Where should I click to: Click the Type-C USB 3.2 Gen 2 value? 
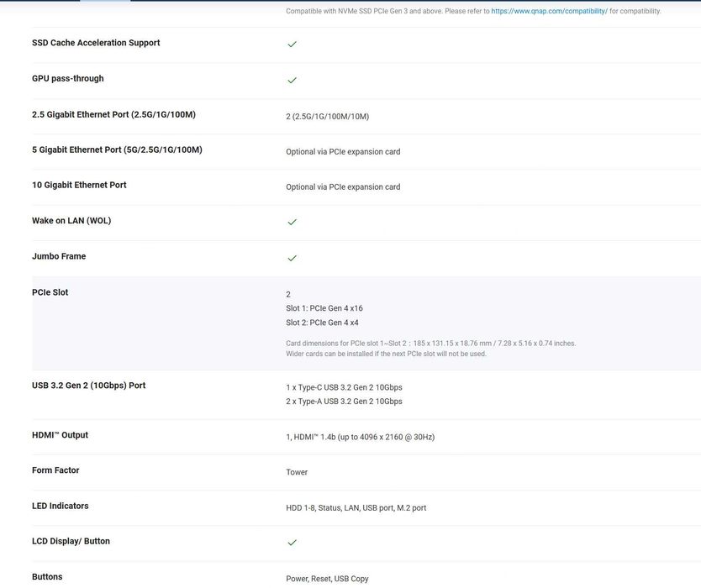coord(344,387)
